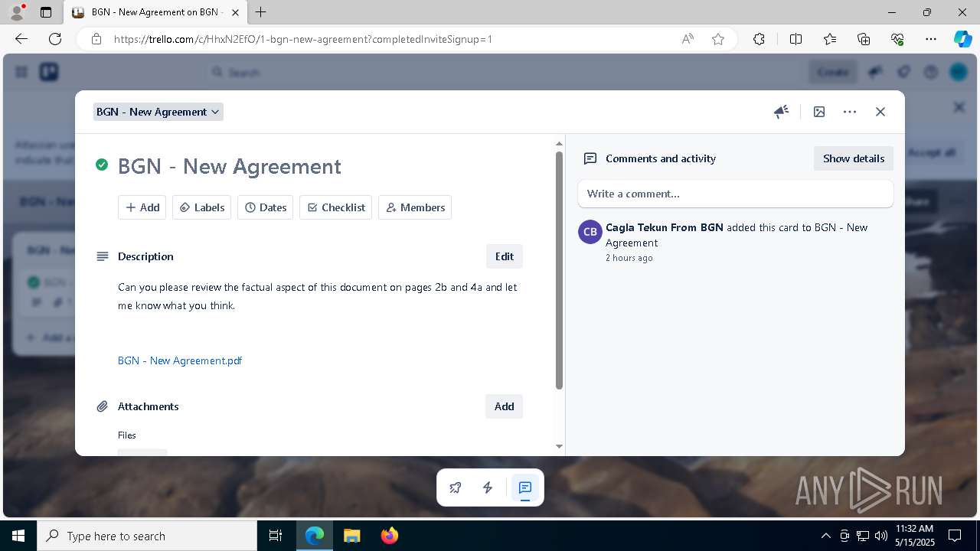Image resolution: width=980 pixels, height=551 pixels.
Task: Open the Members selector
Action: pyautogui.click(x=415, y=207)
